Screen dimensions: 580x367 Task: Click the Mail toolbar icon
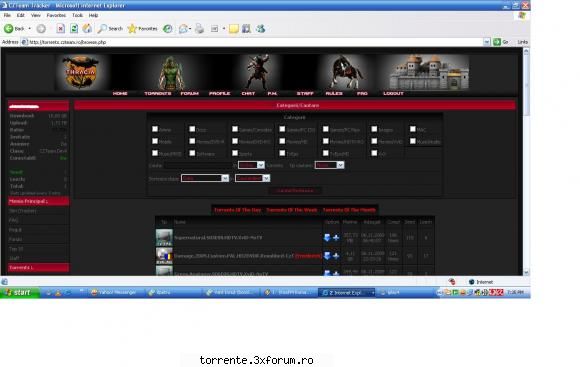(183, 28)
